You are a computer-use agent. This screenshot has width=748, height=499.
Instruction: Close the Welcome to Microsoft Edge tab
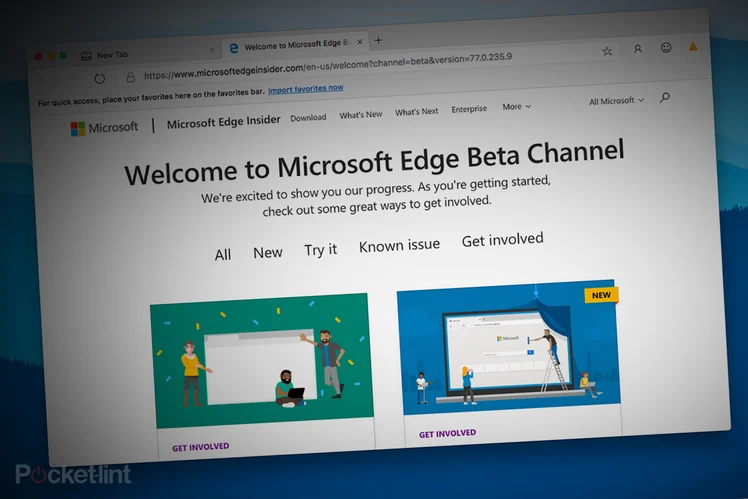pos(360,42)
